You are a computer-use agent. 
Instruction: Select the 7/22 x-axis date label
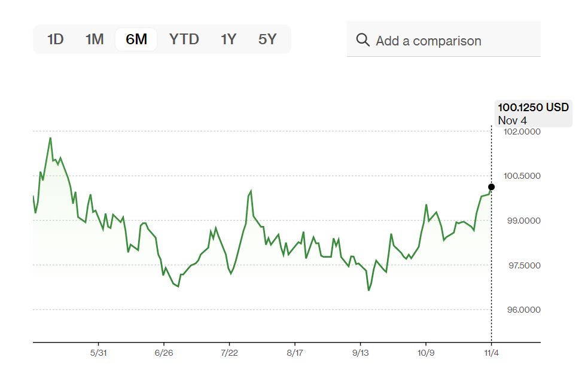pos(229,353)
